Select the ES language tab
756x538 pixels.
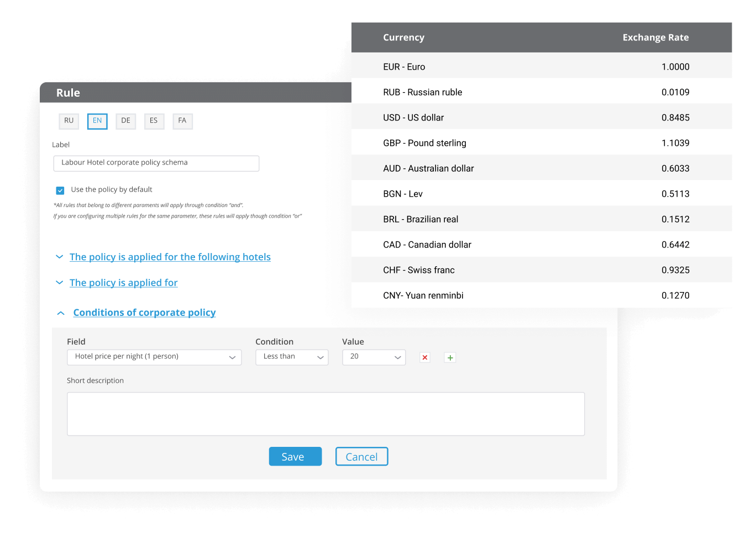click(154, 121)
